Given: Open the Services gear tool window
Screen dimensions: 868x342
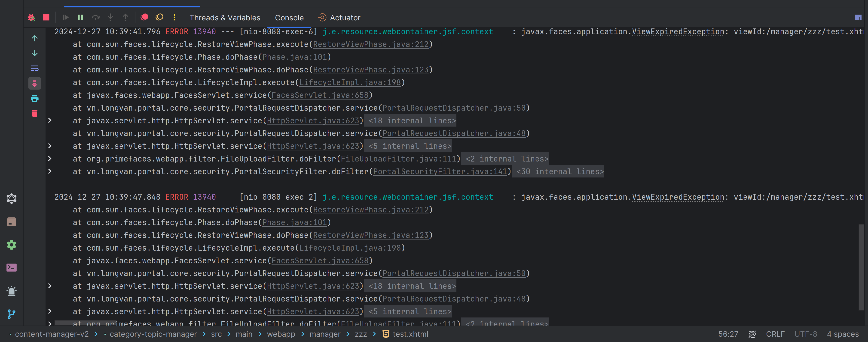Looking at the screenshot, I should point(12,245).
